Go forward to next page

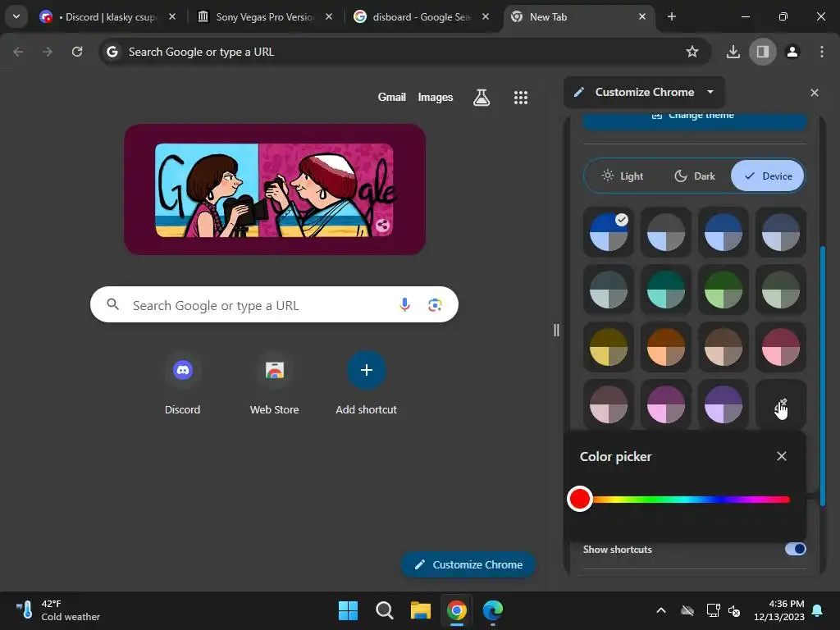tap(47, 52)
